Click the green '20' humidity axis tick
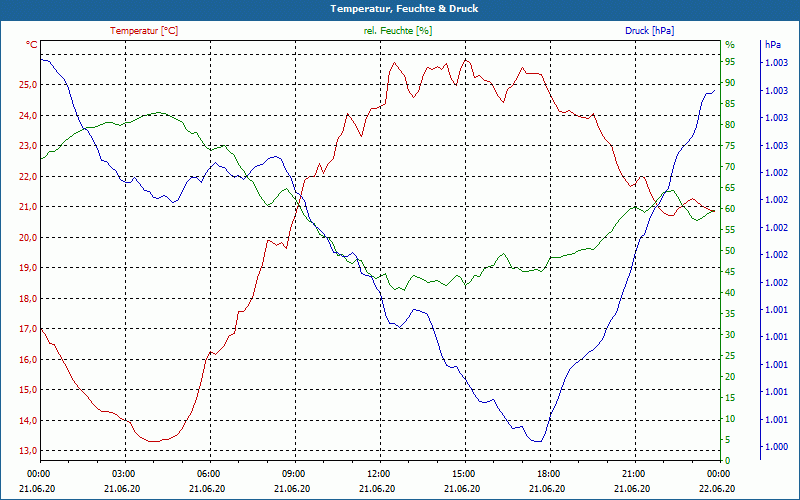 pos(730,377)
